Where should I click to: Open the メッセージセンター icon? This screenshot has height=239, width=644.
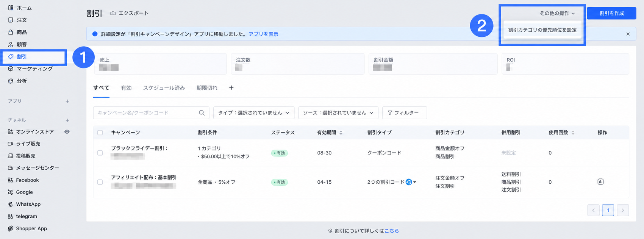pyautogui.click(x=10, y=168)
